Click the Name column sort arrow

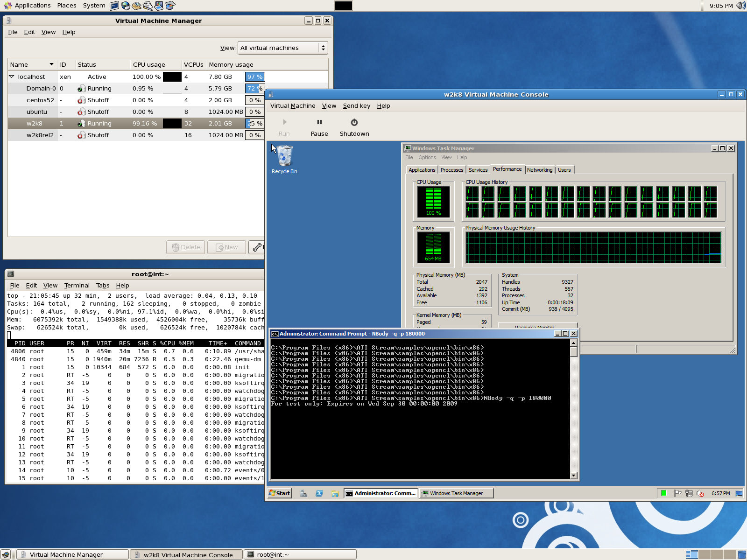[51, 64]
